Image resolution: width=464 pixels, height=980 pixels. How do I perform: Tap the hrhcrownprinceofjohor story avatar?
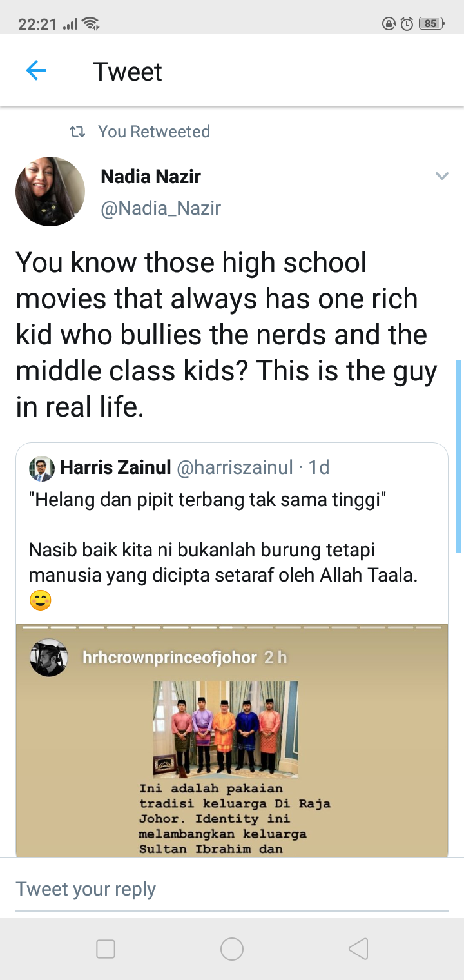click(x=49, y=658)
